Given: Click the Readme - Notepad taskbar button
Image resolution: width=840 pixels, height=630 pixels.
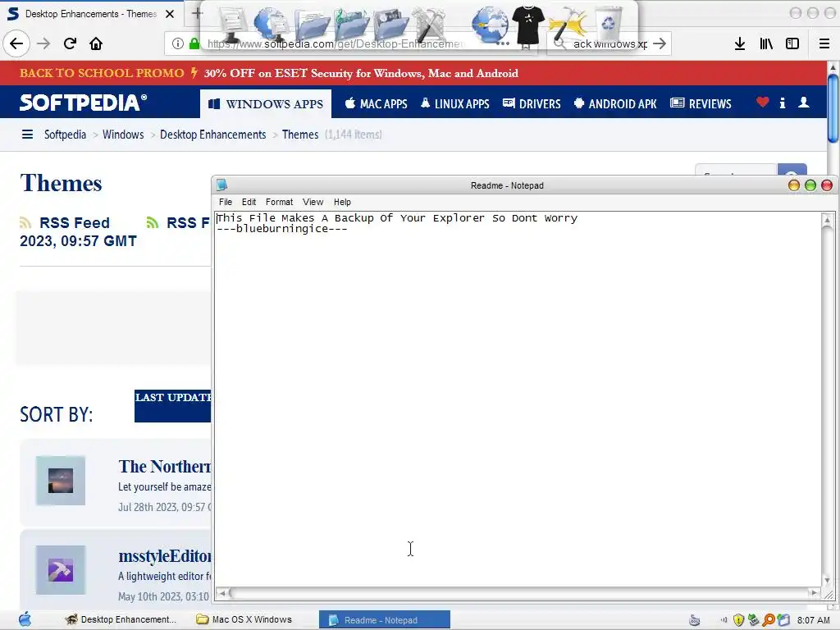Looking at the screenshot, I should pyautogui.click(x=384, y=620).
